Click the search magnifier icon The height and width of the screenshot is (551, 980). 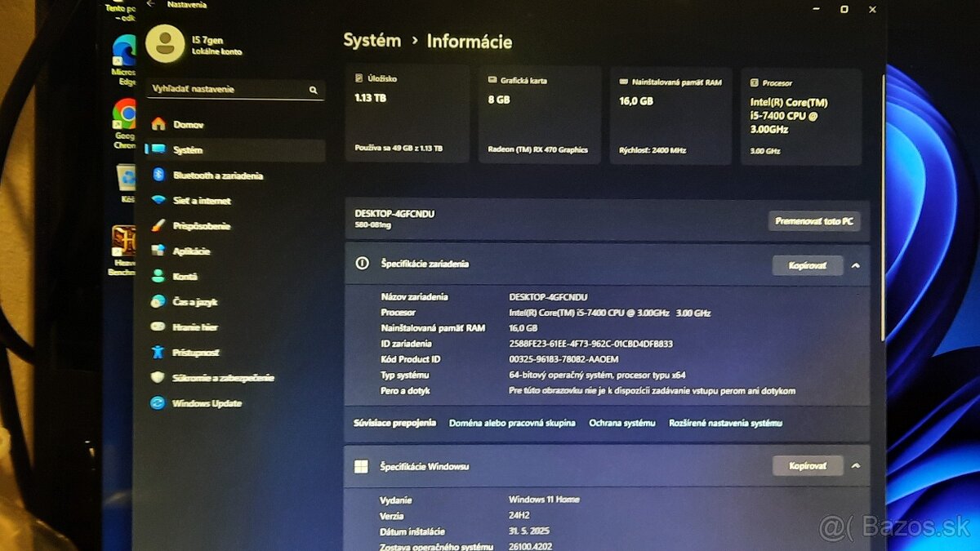(x=313, y=90)
